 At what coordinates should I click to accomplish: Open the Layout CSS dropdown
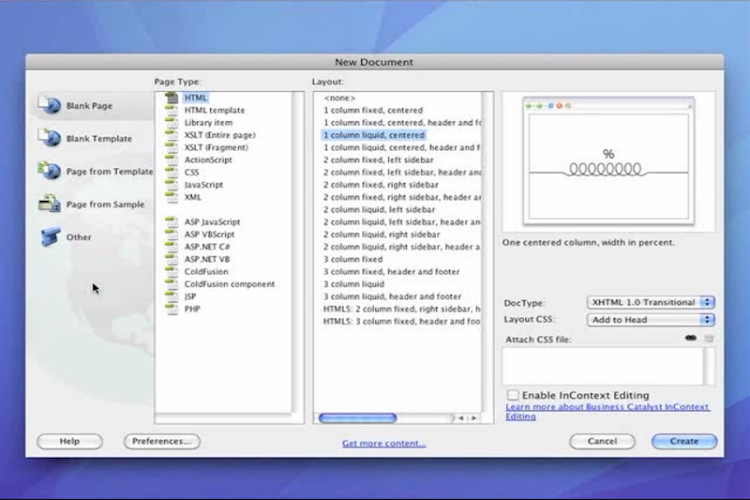pyautogui.click(x=650, y=320)
